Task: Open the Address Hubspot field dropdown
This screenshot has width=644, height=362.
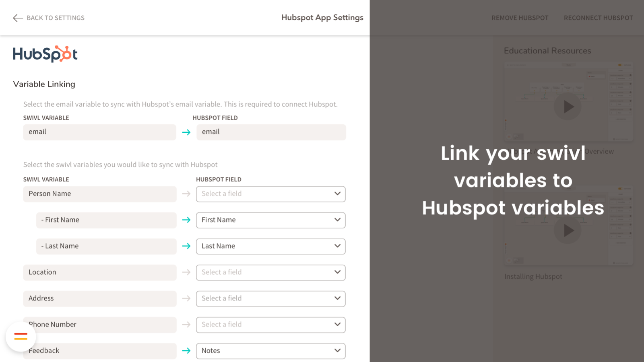Action: coord(270,298)
